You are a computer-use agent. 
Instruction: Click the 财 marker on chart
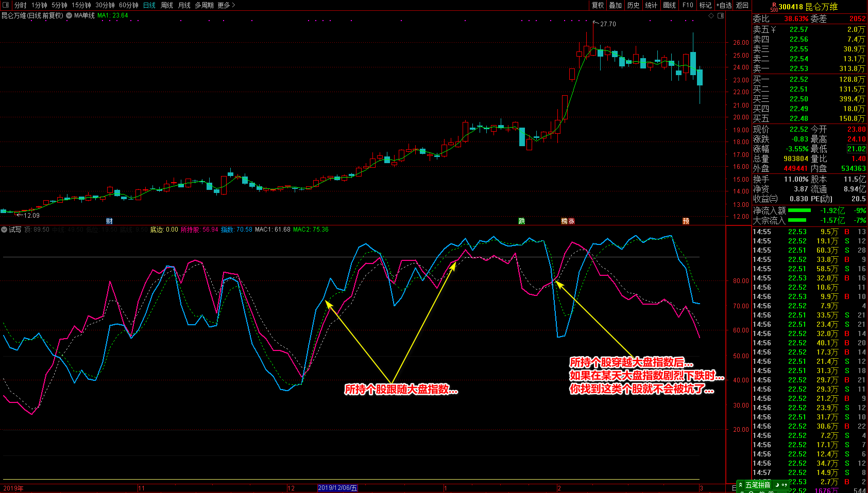109,221
